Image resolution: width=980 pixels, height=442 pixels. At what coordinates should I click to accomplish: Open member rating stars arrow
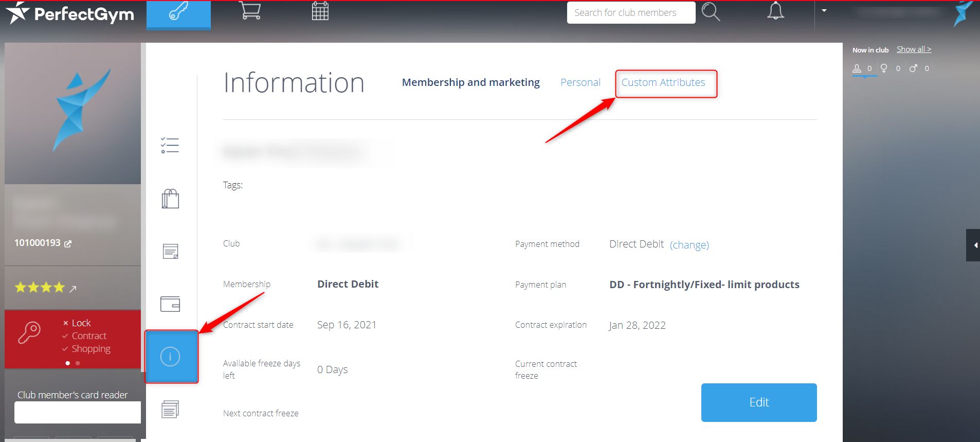[73, 289]
